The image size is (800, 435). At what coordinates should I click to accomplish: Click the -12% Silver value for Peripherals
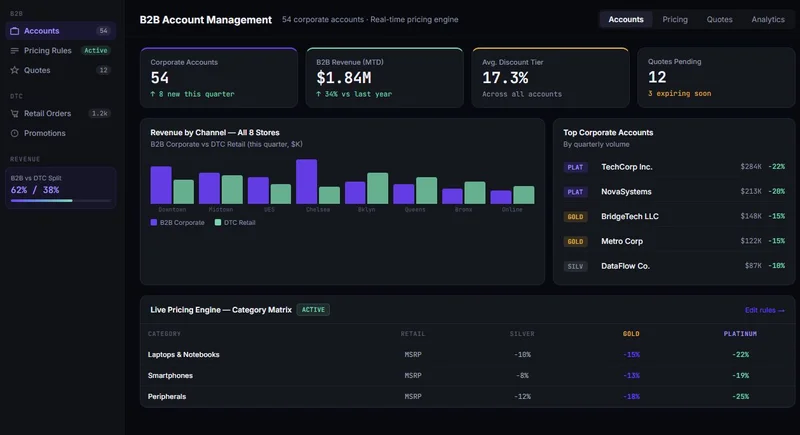pyautogui.click(x=522, y=396)
